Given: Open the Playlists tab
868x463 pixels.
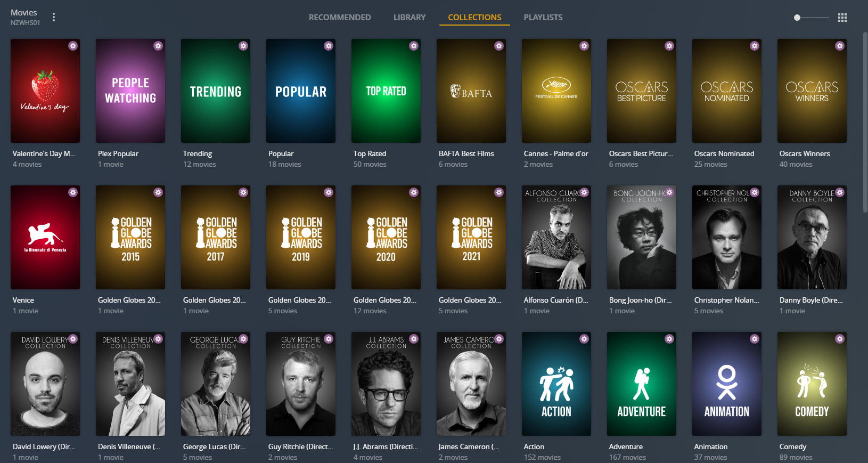Looking at the screenshot, I should pos(543,18).
